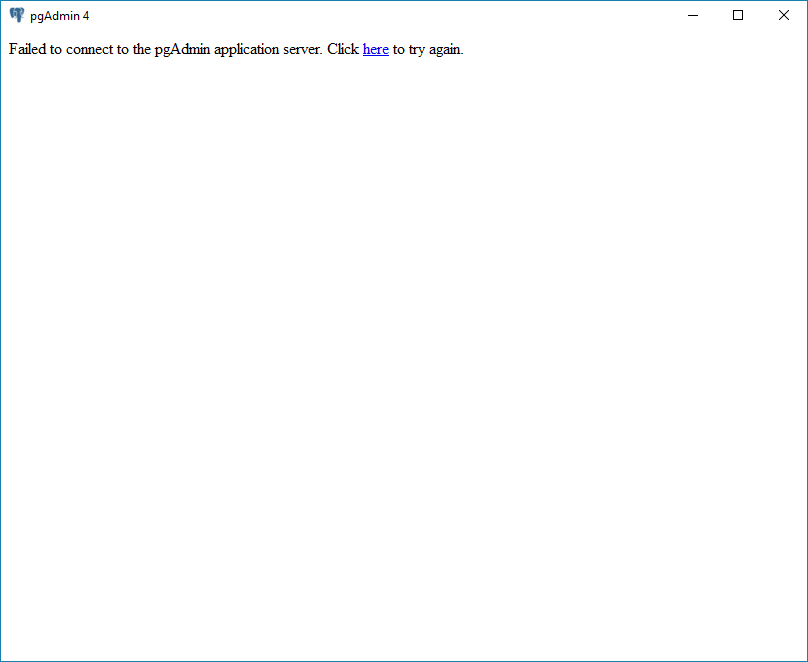The width and height of the screenshot is (808, 662).
Task: Minimize the pgAdmin 4 window
Action: point(692,15)
